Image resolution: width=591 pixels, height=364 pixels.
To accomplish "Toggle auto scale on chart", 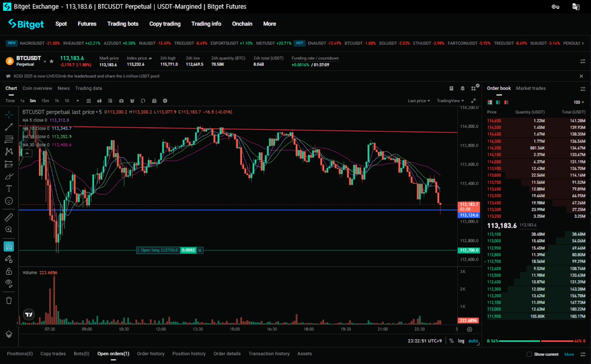I will coord(473,341).
